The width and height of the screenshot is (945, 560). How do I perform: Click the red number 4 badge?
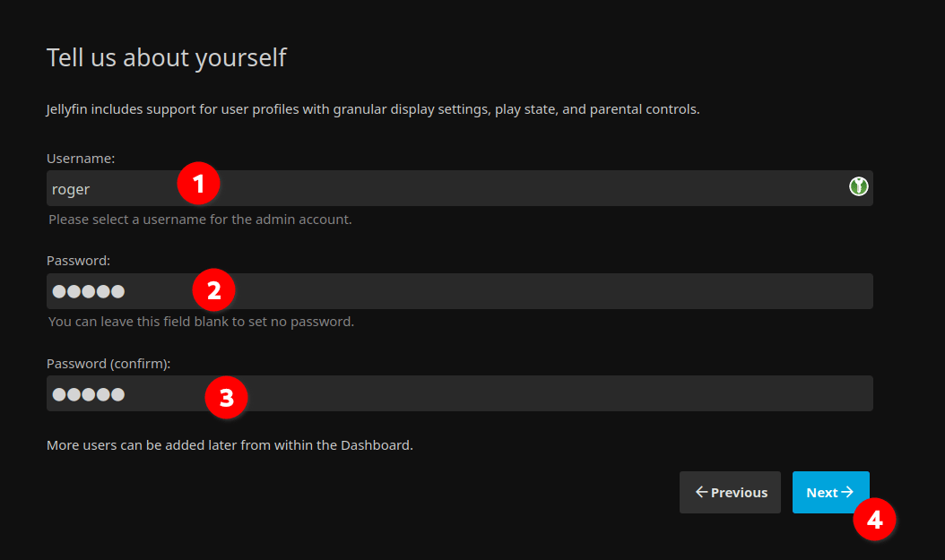click(x=874, y=519)
